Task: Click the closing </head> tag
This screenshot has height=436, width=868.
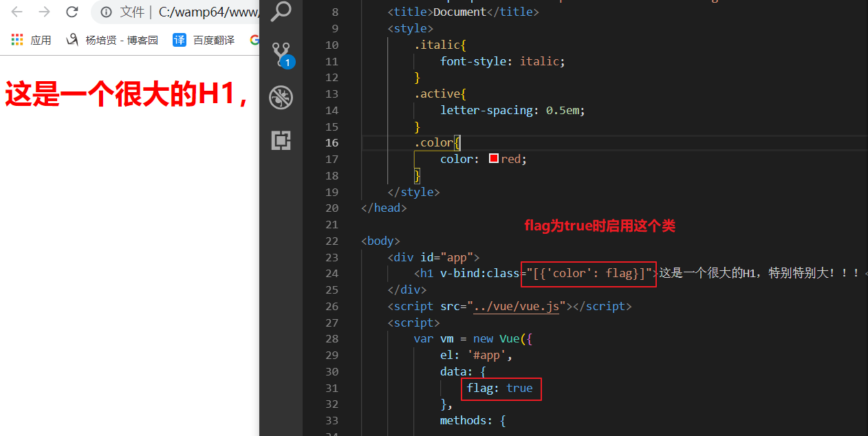Action: coord(384,208)
